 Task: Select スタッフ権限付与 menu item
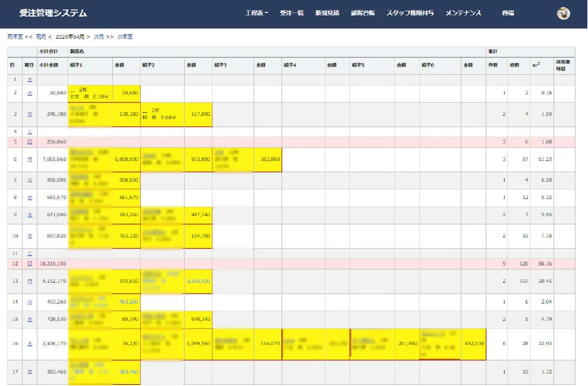pos(411,12)
